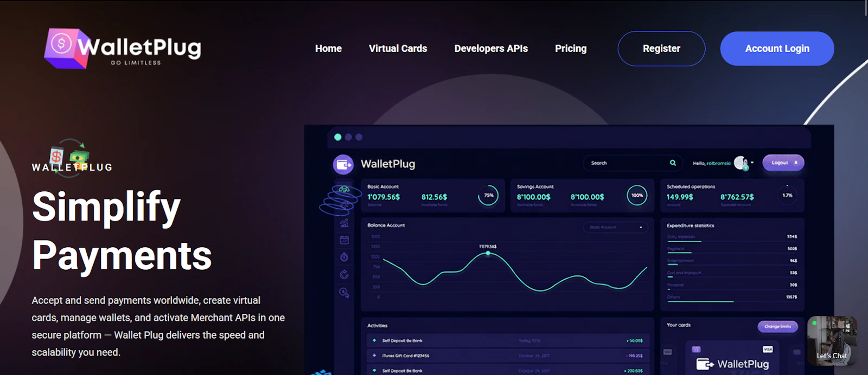Click the green window dot in dashboard preview
Viewport: 868px width, 375px height.
338,137
